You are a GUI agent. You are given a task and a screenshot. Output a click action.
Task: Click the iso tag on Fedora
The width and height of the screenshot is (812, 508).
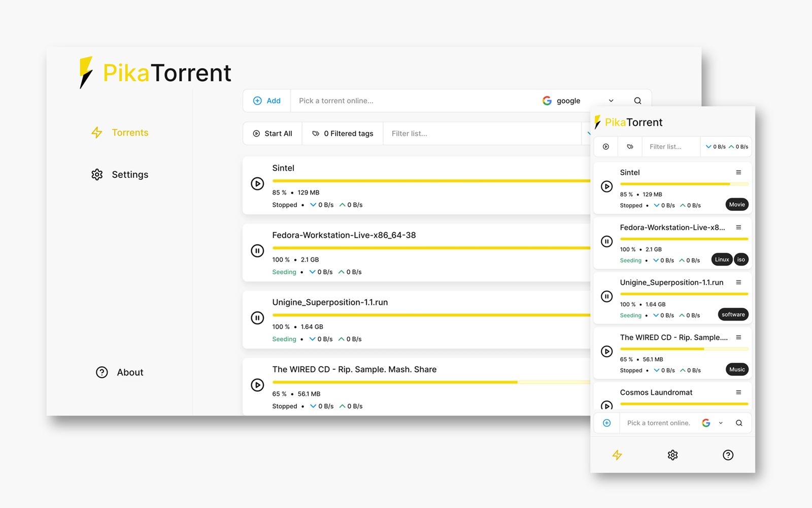tap(741, 260)
